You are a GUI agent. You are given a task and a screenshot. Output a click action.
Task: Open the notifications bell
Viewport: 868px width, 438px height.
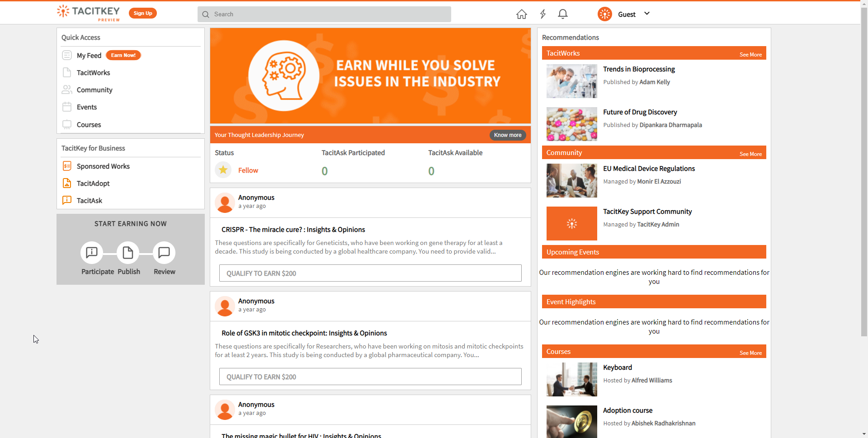pyautogui.click(x=563, y=14)
